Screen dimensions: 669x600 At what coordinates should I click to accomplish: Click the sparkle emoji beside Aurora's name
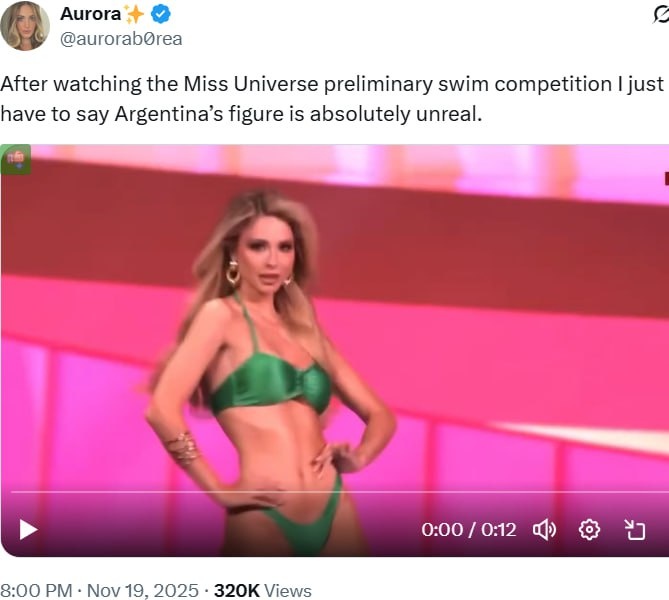[x=134, y=15]
